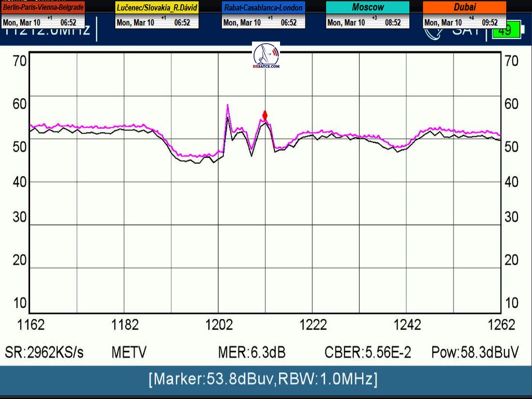Click the Marker and RBW info bar

tap(263, 379)
